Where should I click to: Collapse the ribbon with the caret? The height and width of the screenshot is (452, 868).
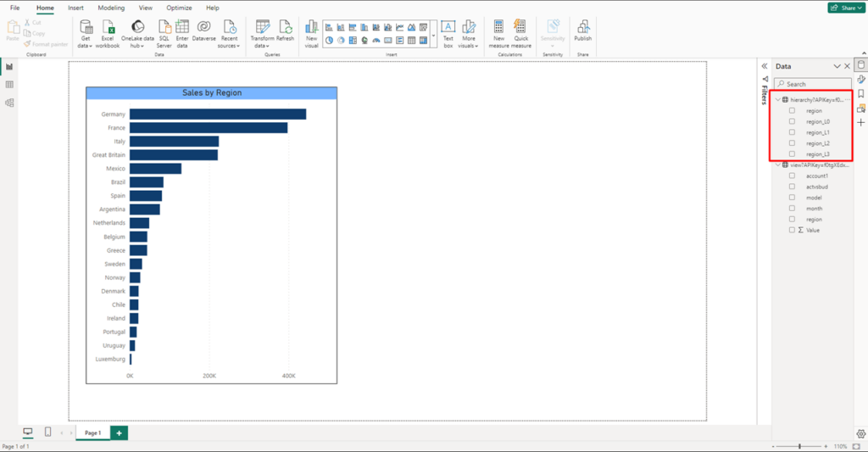(x=864, y=53)
